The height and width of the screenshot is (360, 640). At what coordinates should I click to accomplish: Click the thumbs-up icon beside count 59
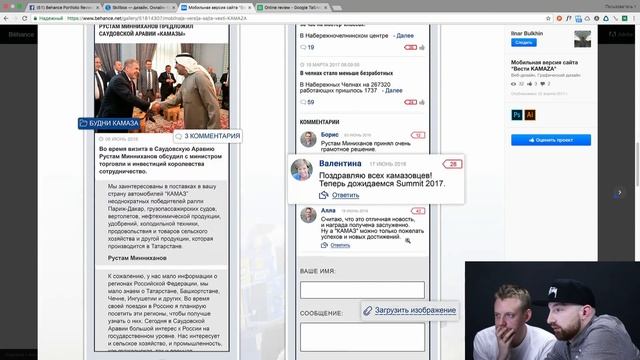[422, 102]
